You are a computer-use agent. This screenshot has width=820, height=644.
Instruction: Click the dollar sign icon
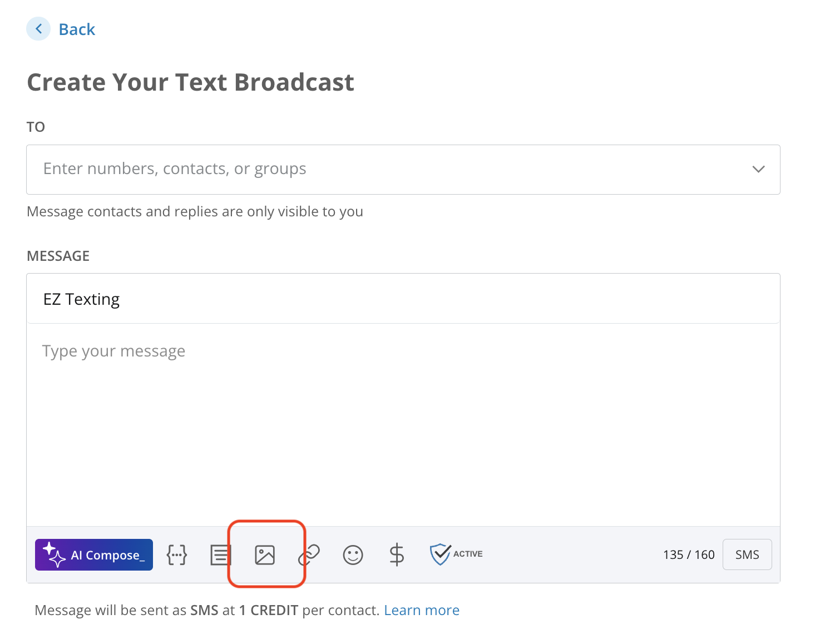tap(397, 554)
